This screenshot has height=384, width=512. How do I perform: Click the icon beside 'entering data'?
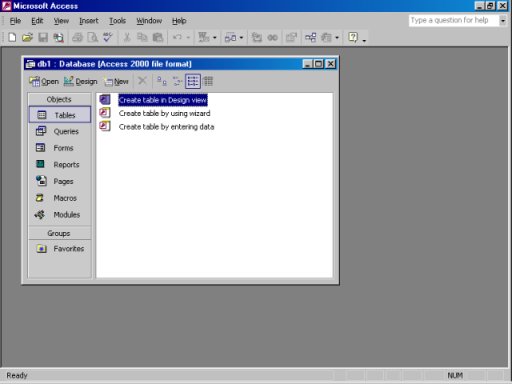pyautogui.click(x=105, y=126)
